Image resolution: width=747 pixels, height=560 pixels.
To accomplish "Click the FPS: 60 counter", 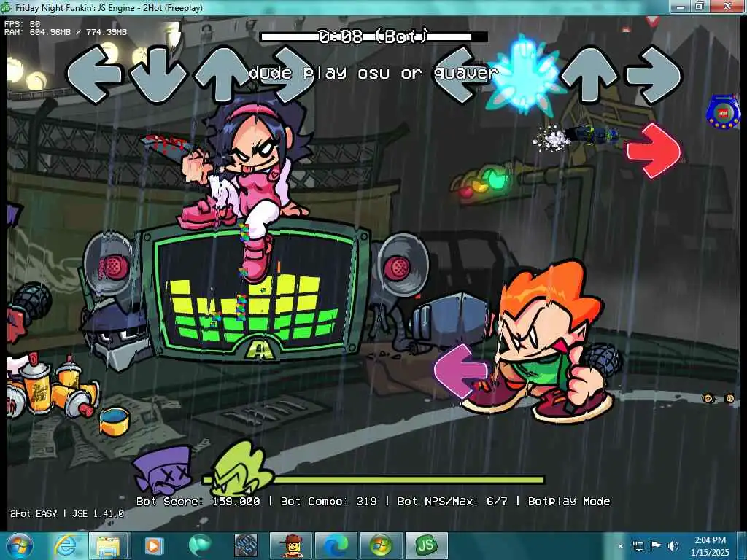I will pyautogui.click(x=23, y=23).
